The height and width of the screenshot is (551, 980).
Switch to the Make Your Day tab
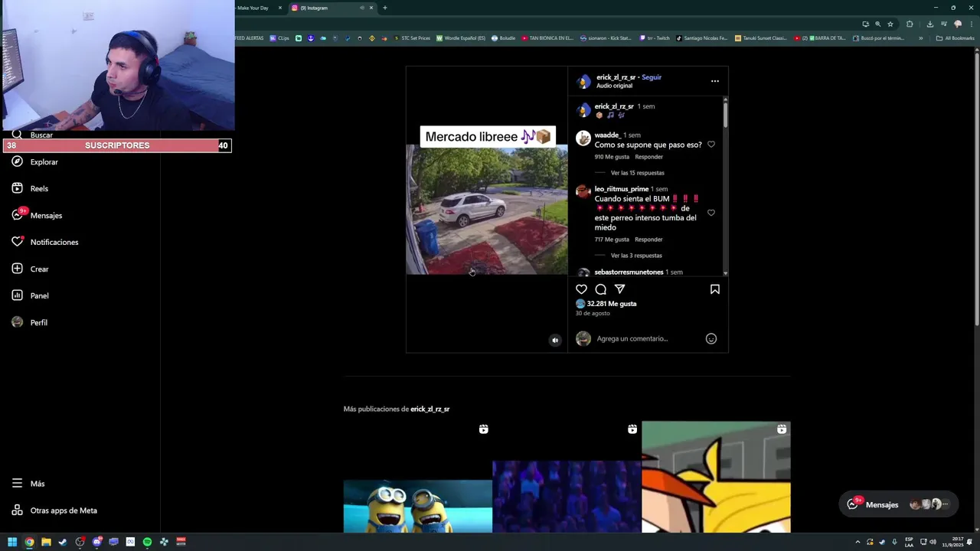(x=254, y=8)
